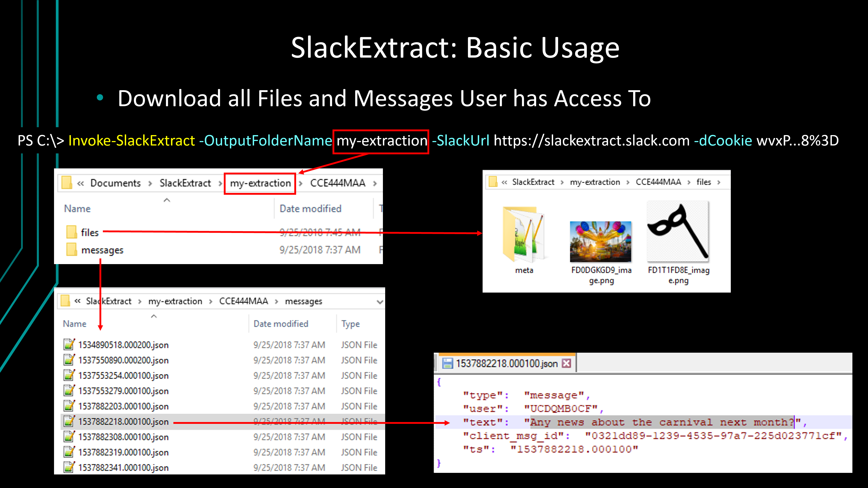Click my-extraction in the top explorer breadcrumb
Viewport: 868px width, 488px height.
(260, 183)
